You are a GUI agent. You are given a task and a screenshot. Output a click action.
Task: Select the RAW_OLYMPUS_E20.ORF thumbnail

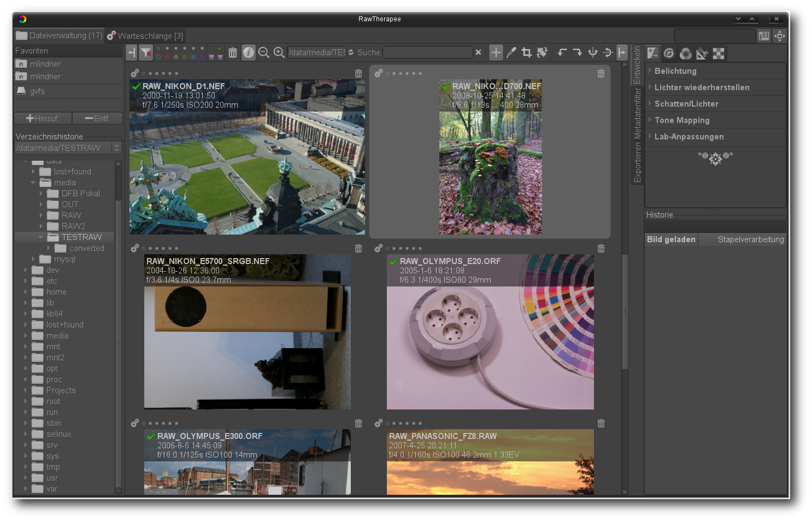click(490, 332)
